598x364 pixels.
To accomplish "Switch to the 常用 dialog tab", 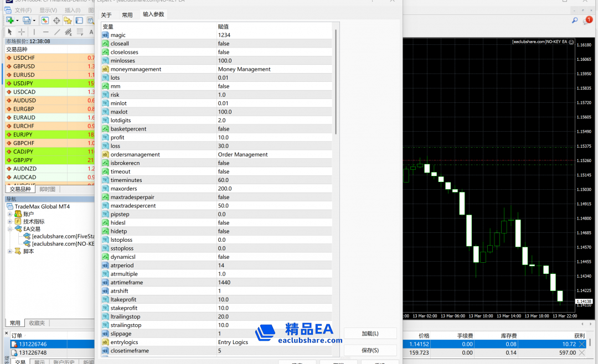I will coord(127,15).
